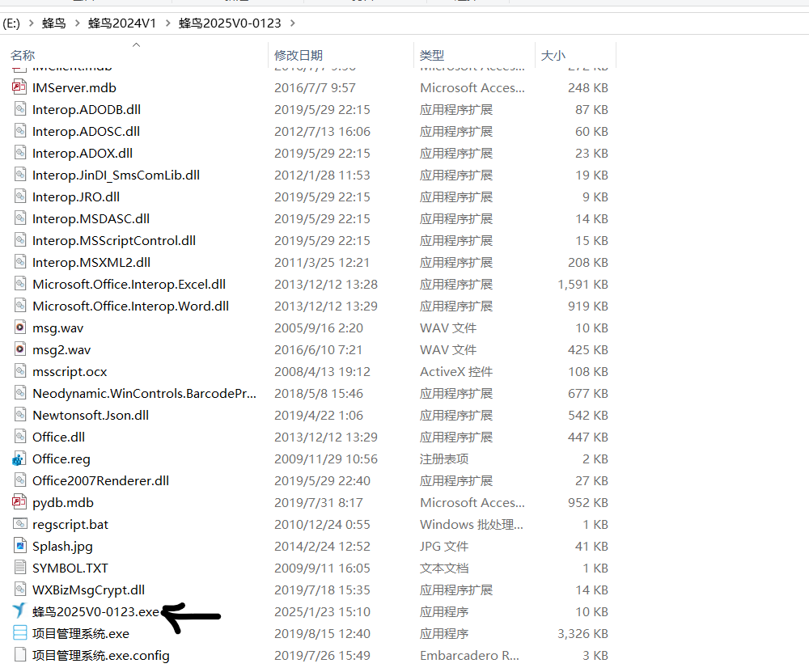Open the dropdown chevron after 蜂鸟2024V1 breadcrumb
The width and height of the screenshot is (809, 672).
(167, 23)
